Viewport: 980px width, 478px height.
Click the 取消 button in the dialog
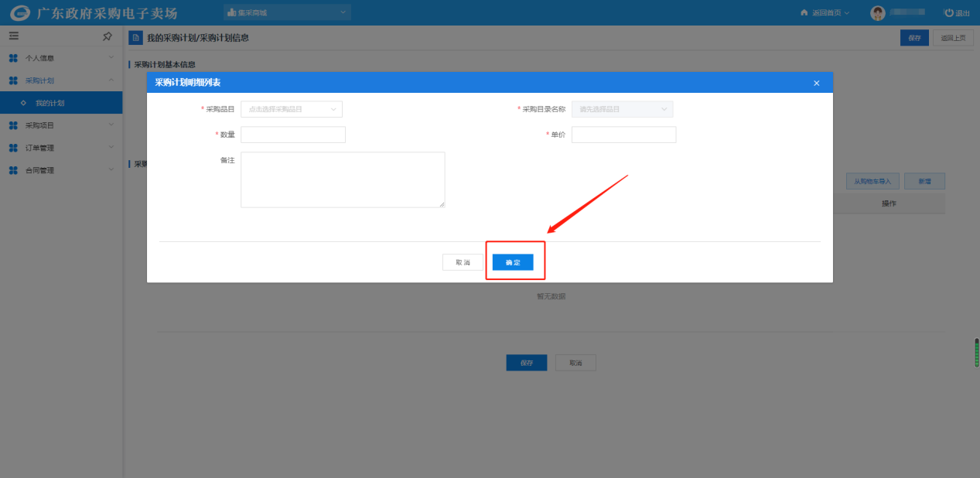(463, 262)
